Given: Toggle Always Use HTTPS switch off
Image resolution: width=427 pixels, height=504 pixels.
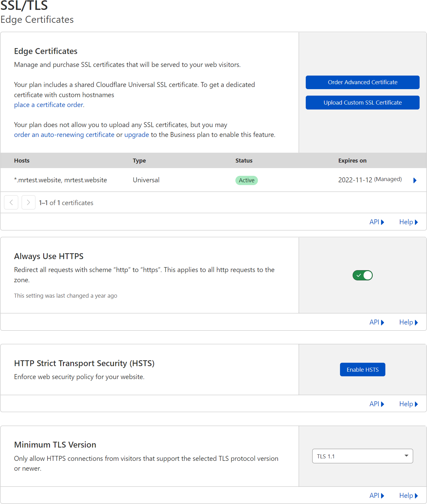Looking at the screenshot, I should [363, 275].
